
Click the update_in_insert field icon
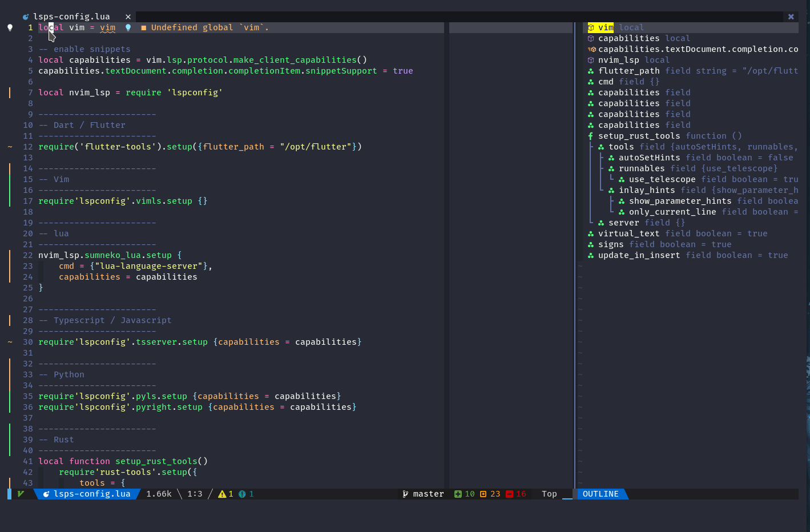591,255
